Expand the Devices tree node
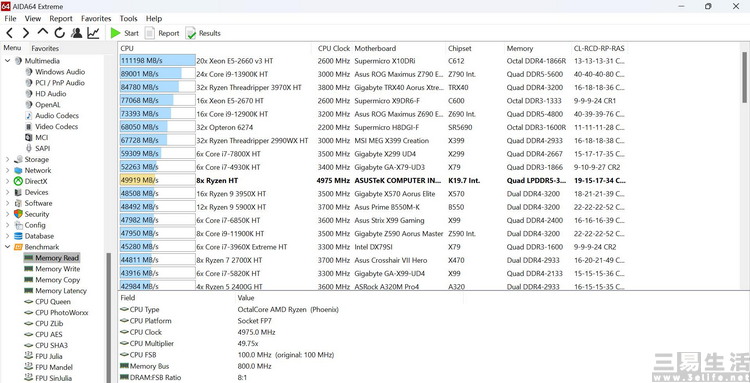Screen dimensions: 750x383 8,192
